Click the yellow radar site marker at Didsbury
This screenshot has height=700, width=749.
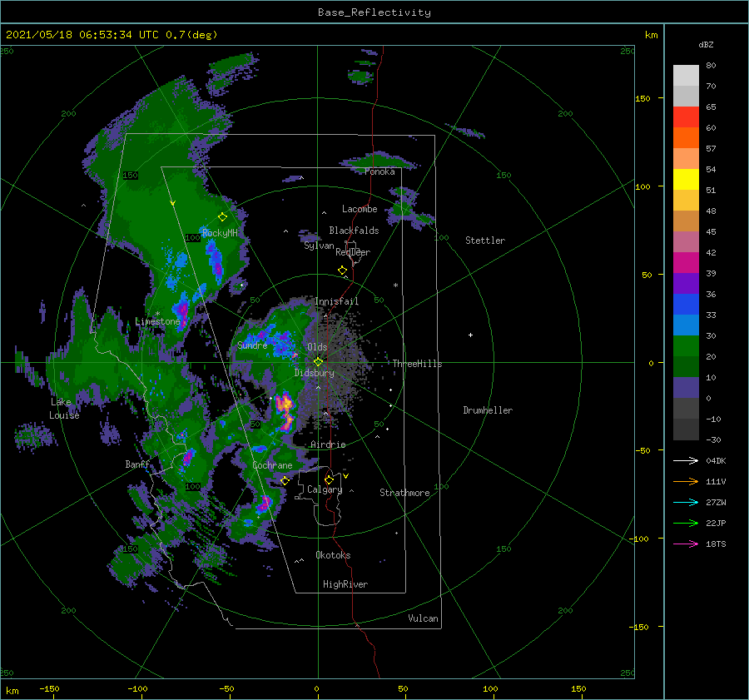click(x=318, y=362)
